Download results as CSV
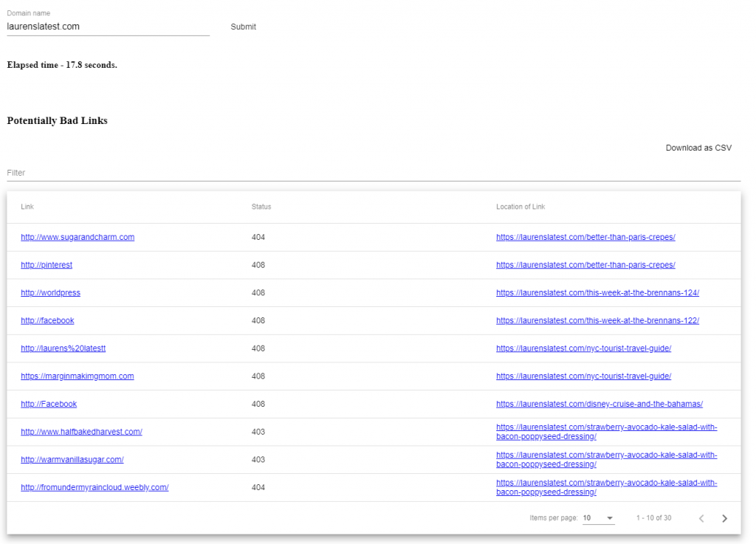 698,148
